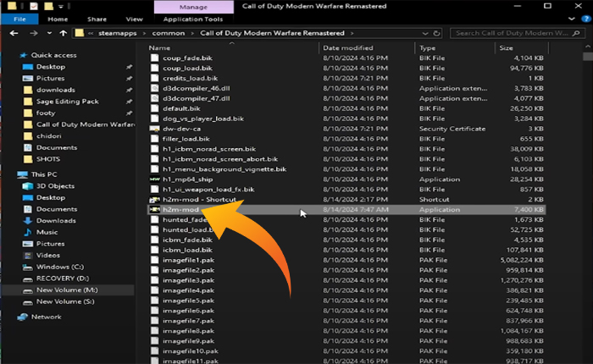Open the Videos folder icon
This screenshot has width=593, height=364.
point(28,256)
